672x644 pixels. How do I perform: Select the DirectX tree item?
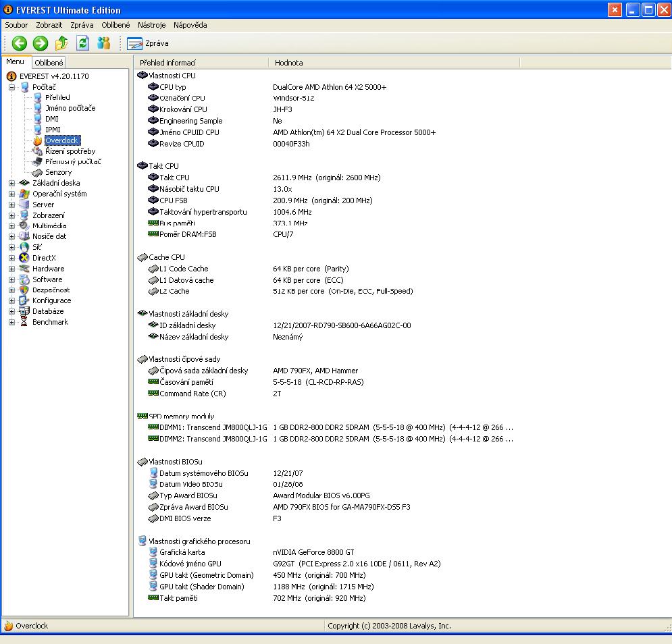(44, 258)
